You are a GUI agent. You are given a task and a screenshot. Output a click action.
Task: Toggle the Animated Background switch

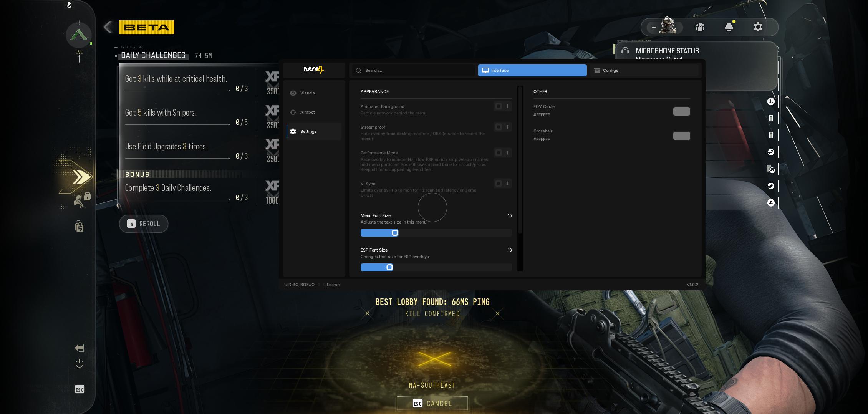click(x=502, y=106)
